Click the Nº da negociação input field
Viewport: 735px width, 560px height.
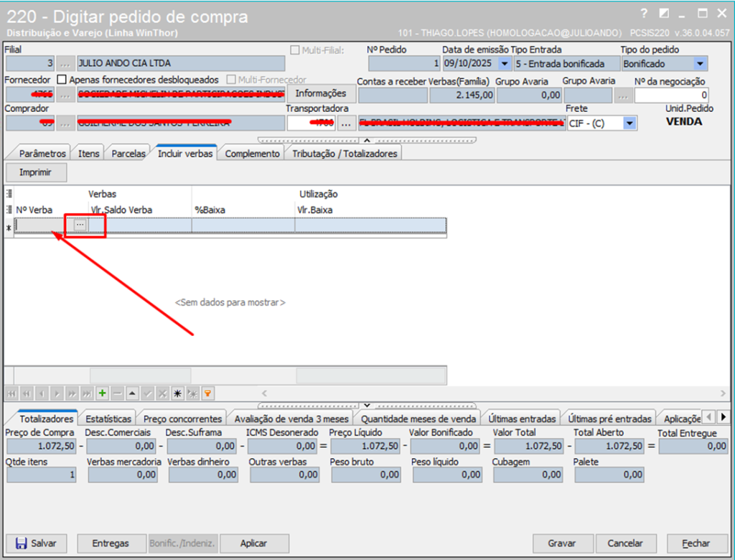[671, 94]
